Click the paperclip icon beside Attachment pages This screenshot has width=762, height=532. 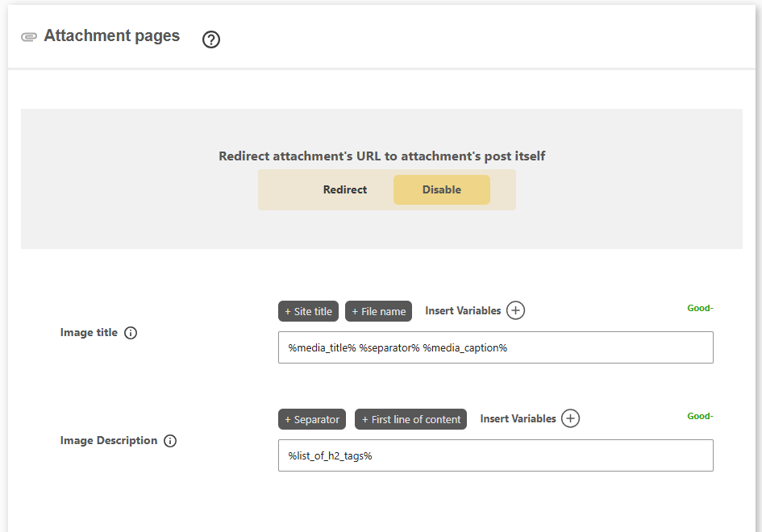coord(29,37)
